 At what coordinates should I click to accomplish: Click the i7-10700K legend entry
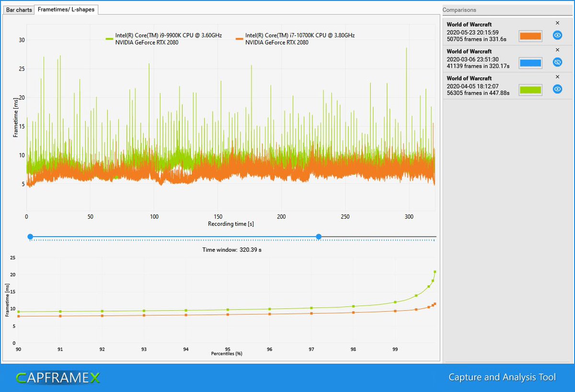pos(295,39)
